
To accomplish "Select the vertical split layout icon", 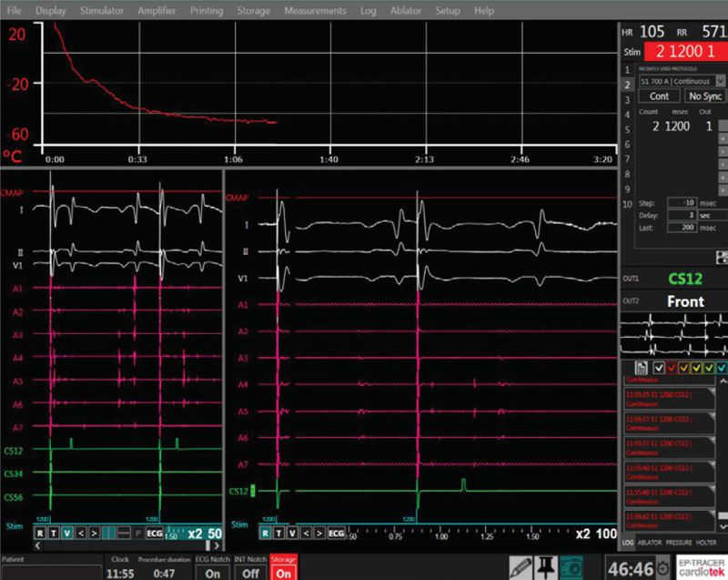I will 108,533.
